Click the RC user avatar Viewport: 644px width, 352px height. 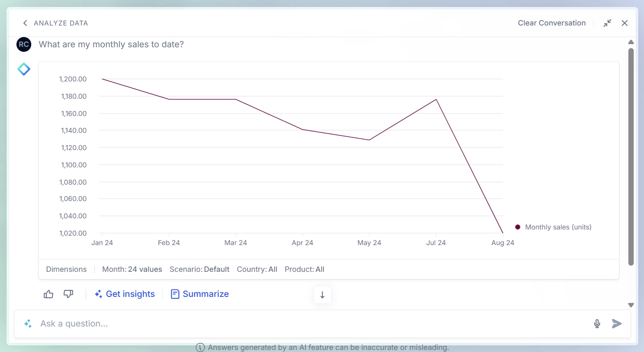click(24, 44)
